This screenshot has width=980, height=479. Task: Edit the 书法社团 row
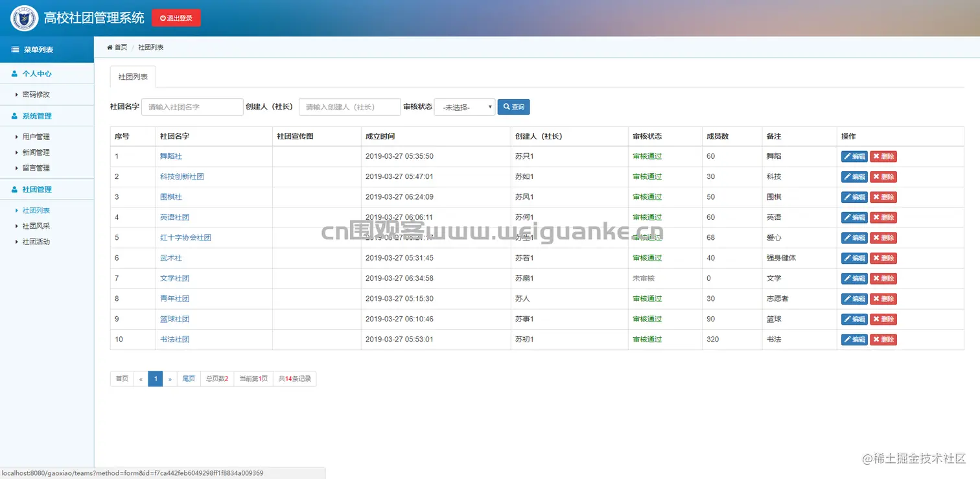click(x=854, y=340)
